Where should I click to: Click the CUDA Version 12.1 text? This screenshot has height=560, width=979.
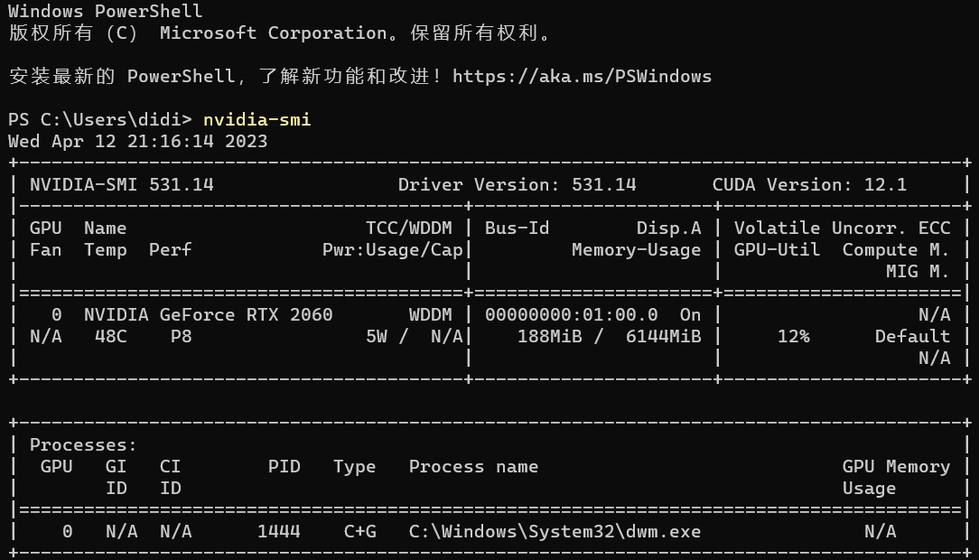coord(809,184)
